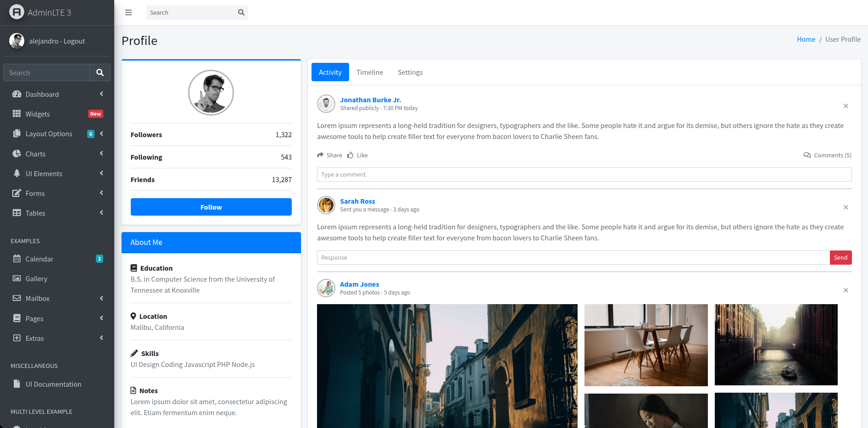Click the New badge on Widgets
This screenshot has width=868, height=428.
95,114
